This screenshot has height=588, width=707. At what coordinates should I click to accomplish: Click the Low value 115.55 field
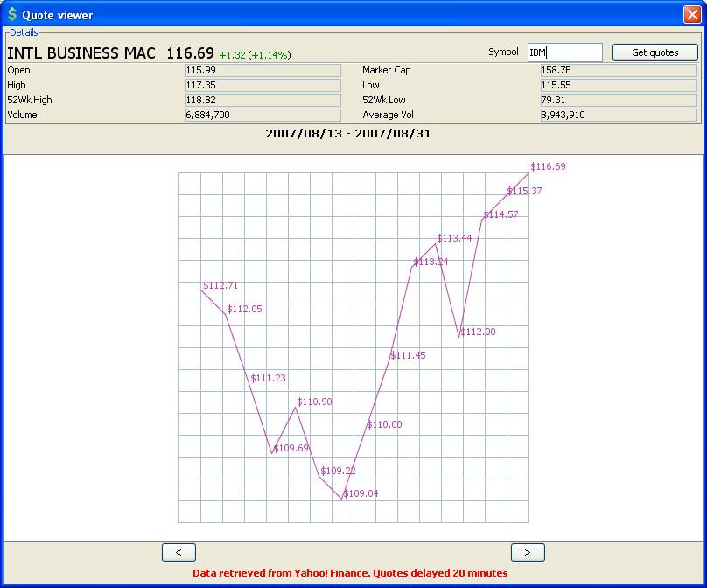618,85
